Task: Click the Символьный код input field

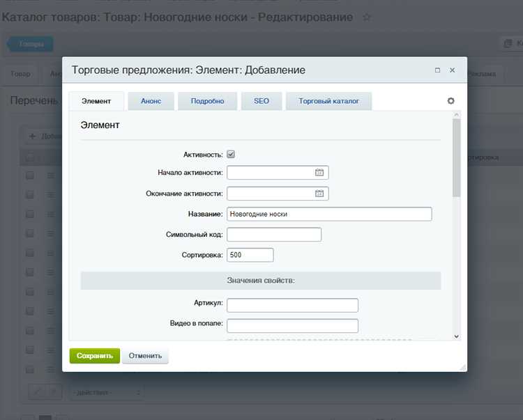Action: [x=274, y=235]
